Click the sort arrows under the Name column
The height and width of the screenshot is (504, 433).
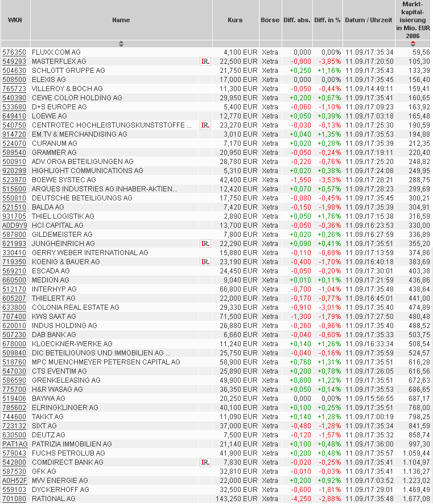point(121,44)
